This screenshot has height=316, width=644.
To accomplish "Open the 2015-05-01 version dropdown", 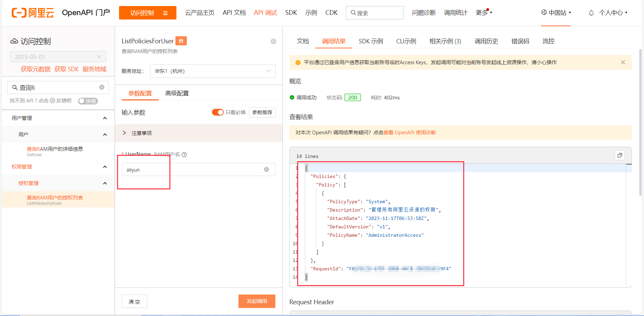I will (58, 57).
